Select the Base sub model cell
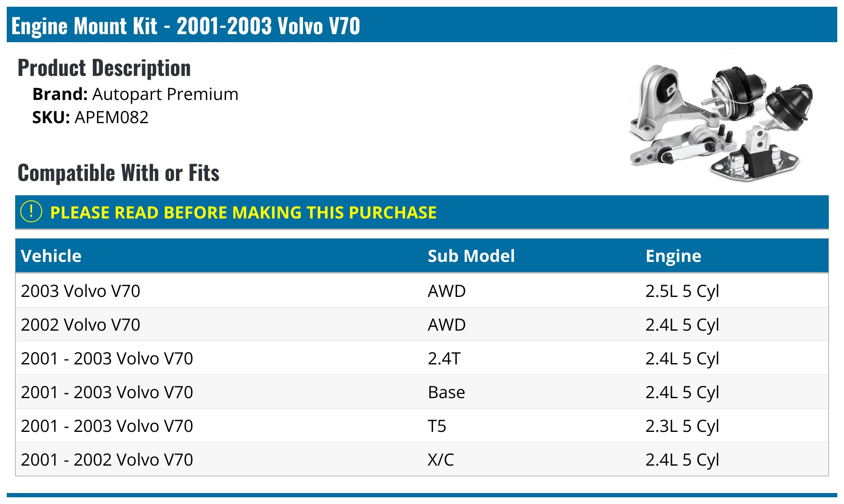Viewport: 844px width, 504px height. coord(446,392)
